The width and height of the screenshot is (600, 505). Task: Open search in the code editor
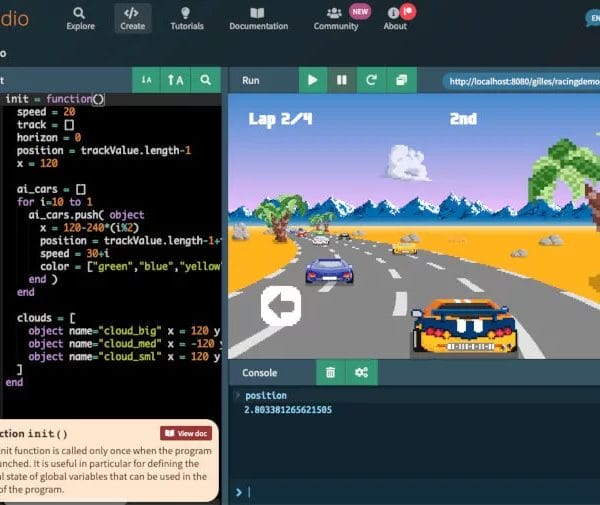(205, 80)
